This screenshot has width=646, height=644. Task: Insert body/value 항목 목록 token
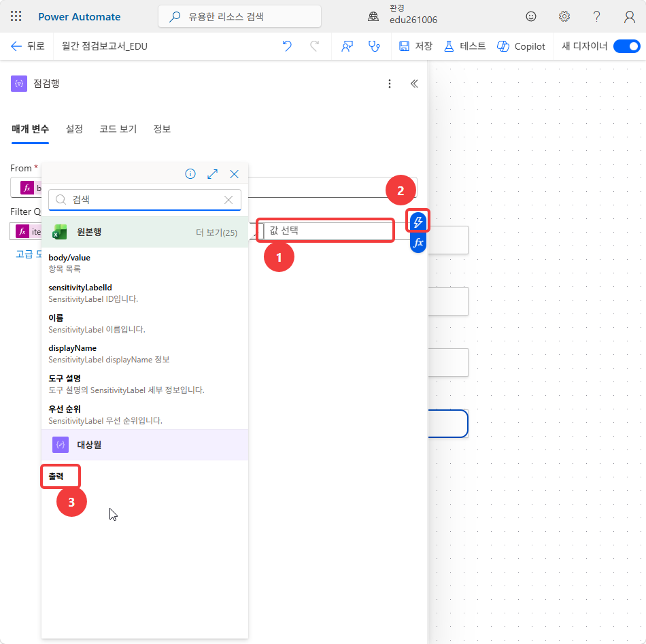tap(145, 263)
